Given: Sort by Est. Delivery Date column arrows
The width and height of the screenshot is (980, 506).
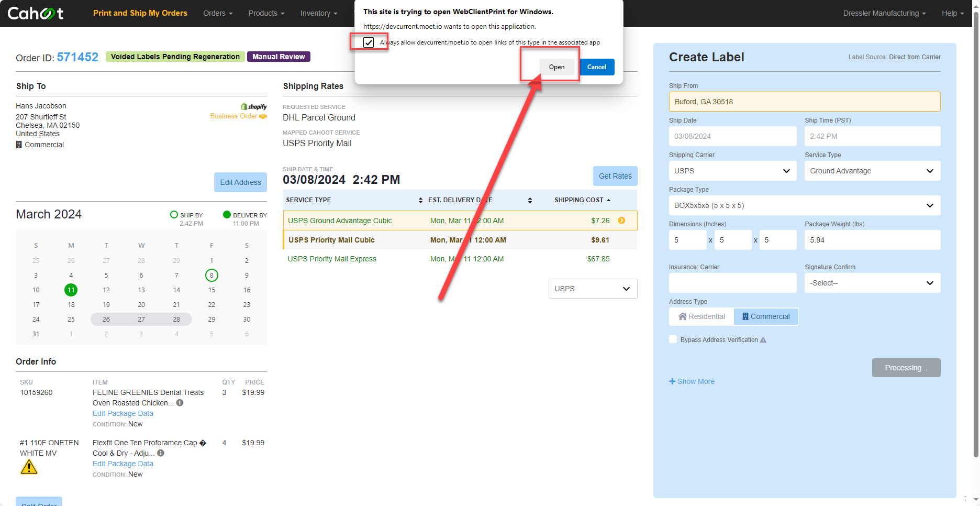Looking at the screenshot, I should click(x=530, y=200).
